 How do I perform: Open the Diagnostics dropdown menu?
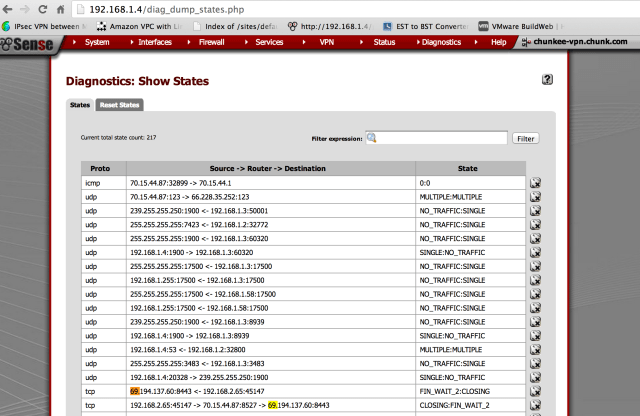coord(441,42)
